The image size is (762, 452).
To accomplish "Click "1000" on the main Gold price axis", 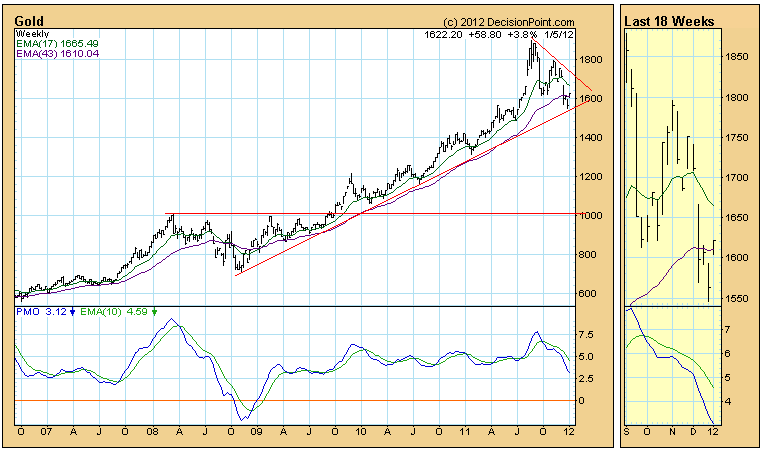I will click(590, 215).
